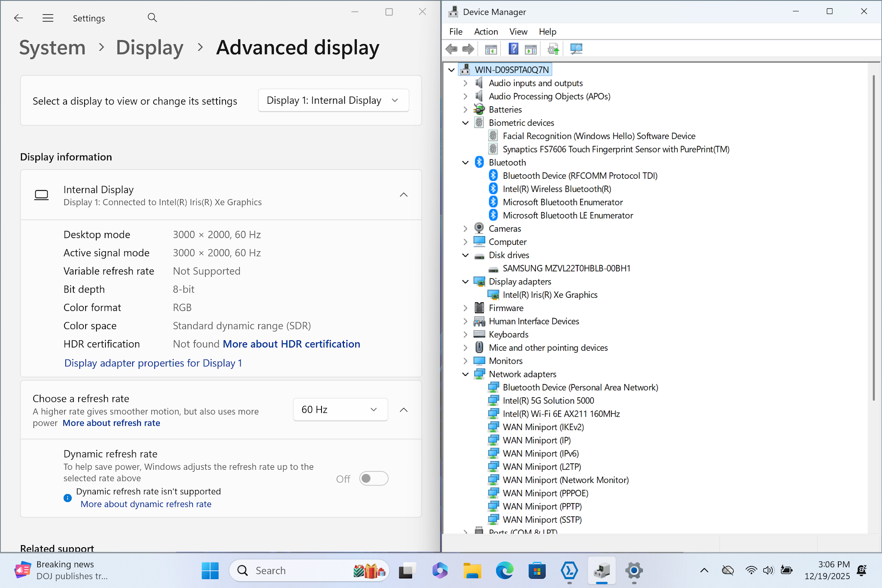The image size is (882, 588).
Task: Open the Display 1: Internal Display dropdown
Action: (333, 101)
